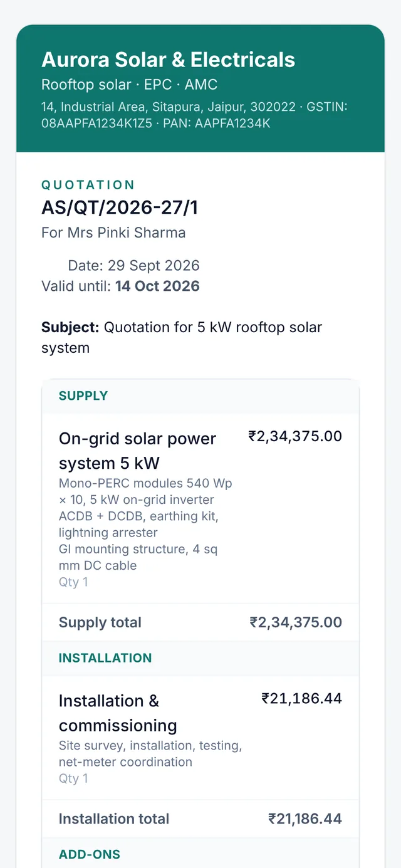Click the ₹2,34,375.00 item price for solar system
The height and width of the screenshot is (868, 401).
pos(295,436)
